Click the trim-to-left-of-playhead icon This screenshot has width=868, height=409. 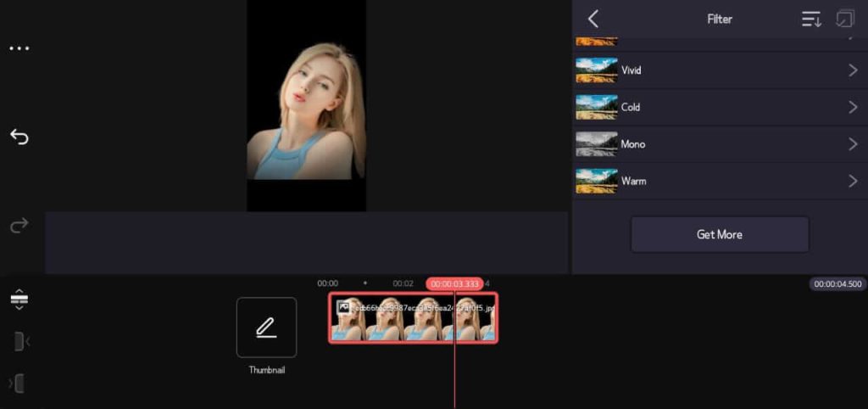(x=21, y=341)
